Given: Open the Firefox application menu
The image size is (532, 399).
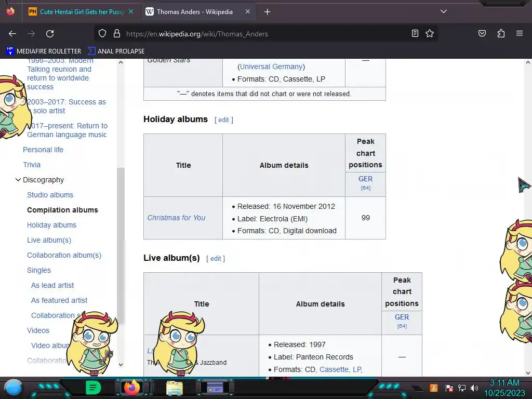Looking at the screenshot, I should (520, 33).
